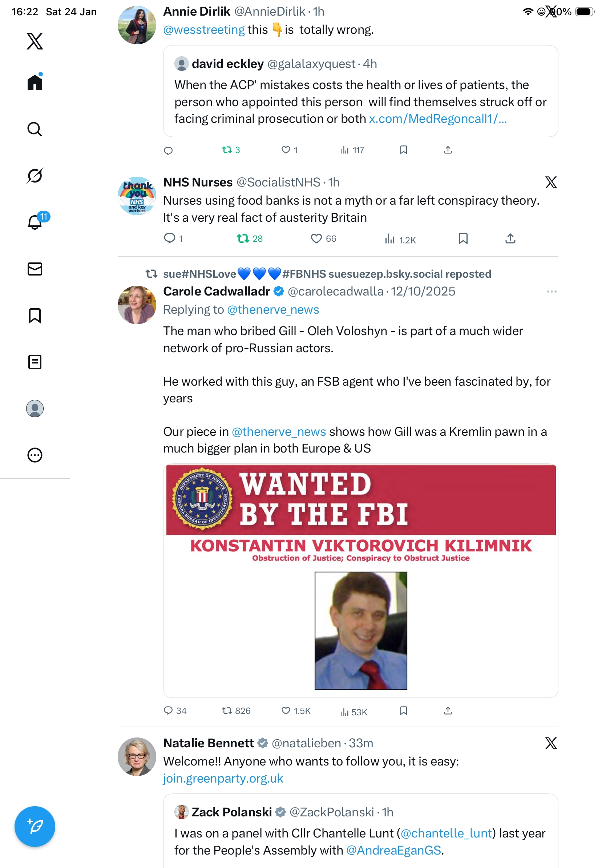
Task: Reply to the Carole Cadwalladr post
Action: coord(168,711)
